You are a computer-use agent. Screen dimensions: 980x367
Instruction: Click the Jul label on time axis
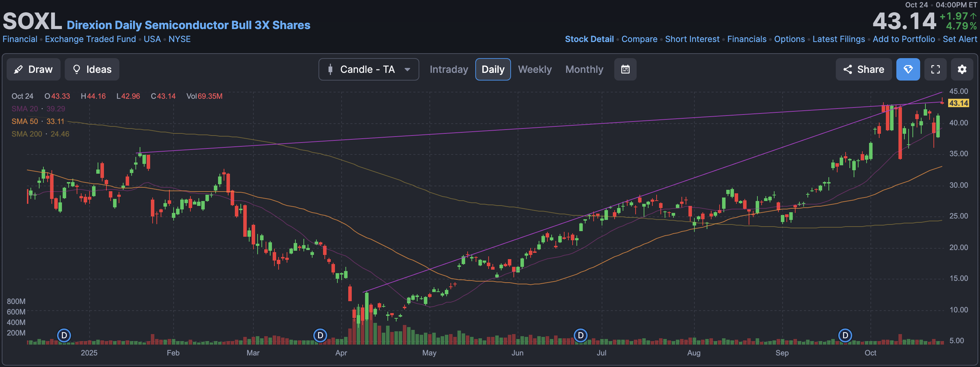click(601, 353)
